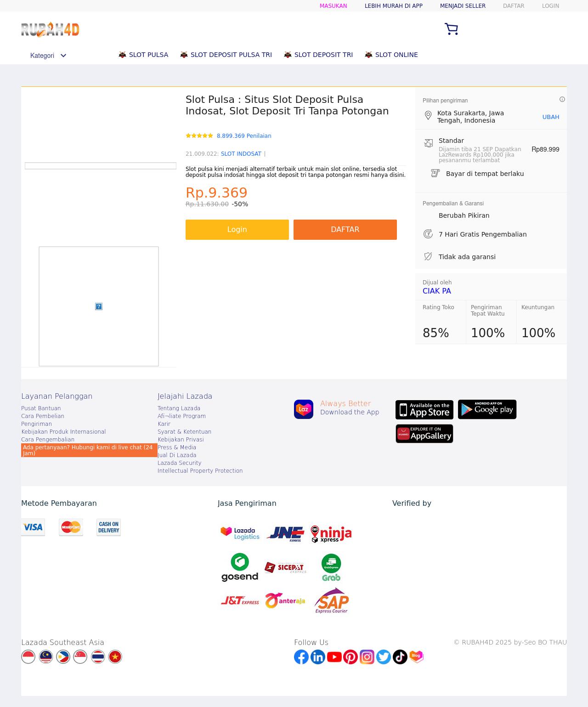This screenshot has height=707, width=588.
Task: Open the Pinterest social icon
Action: pyautogui.click(x=351, y=657)
